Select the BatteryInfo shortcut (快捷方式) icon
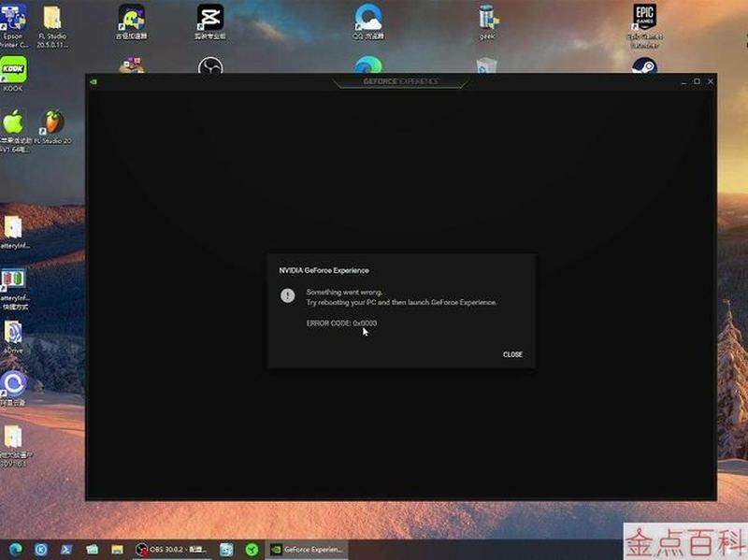Viewport: 748px width, 560px height. click(13, 290)
